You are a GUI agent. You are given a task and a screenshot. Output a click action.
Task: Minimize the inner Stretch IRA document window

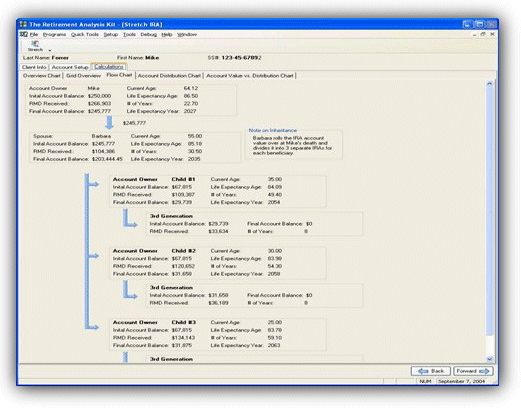474,34
